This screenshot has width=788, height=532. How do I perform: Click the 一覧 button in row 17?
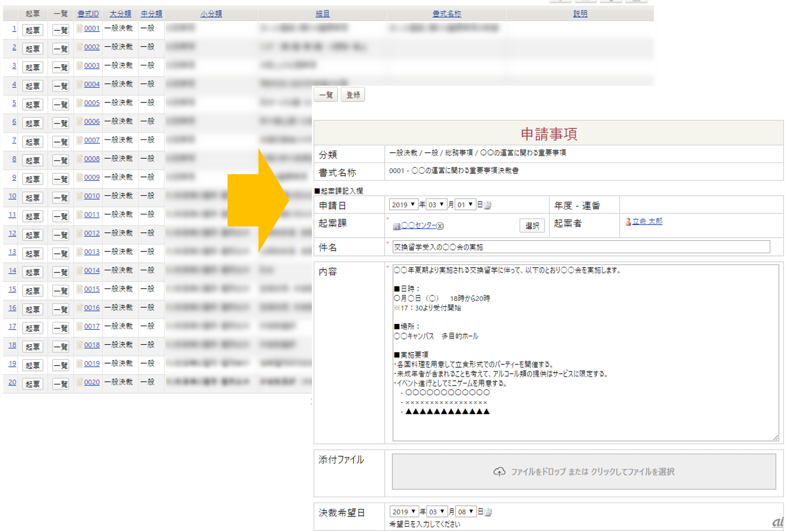[61, 328]
